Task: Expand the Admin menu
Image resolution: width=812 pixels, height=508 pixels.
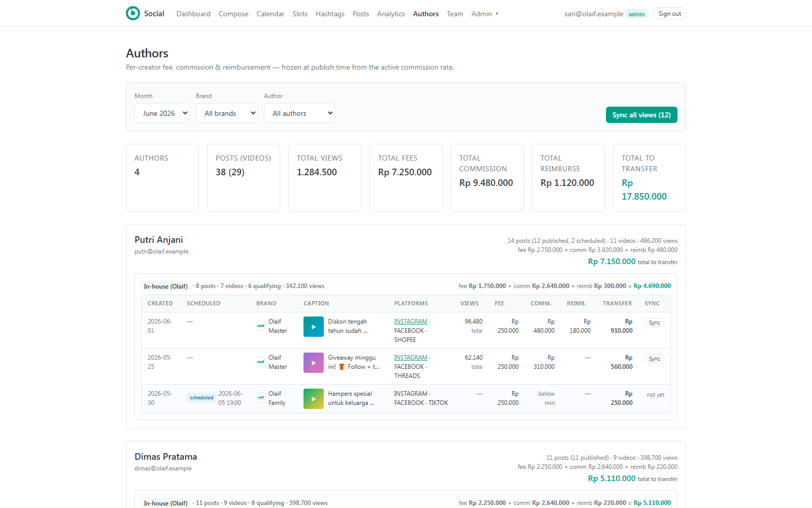Action: [x=485, y=14]
